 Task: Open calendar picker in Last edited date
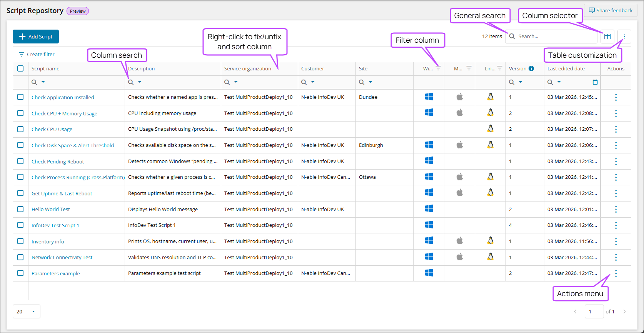coord(595,82)
